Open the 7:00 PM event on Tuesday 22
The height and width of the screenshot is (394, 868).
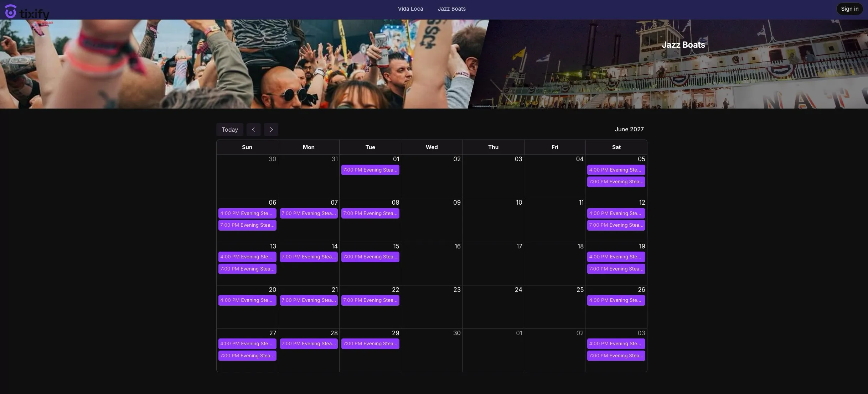[x=370, y=300]
